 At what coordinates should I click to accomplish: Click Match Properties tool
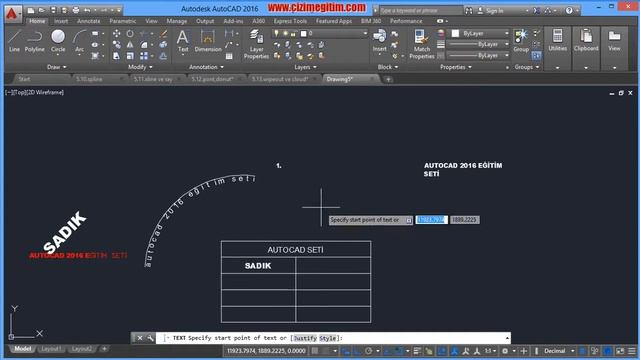422,44
